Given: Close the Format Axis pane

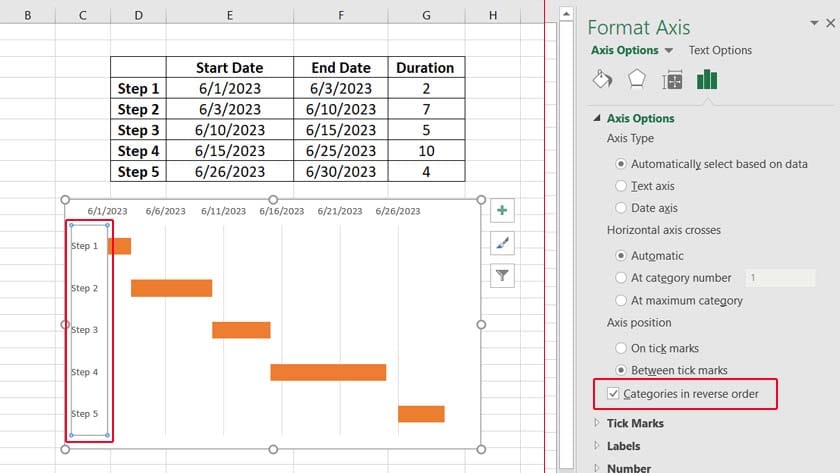Looking at the screenshot, I should pos(830,23).
